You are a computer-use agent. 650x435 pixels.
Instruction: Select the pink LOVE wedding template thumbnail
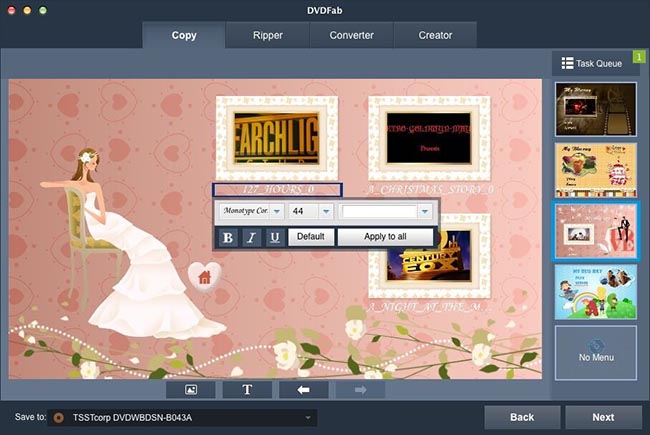pos(596,231)
